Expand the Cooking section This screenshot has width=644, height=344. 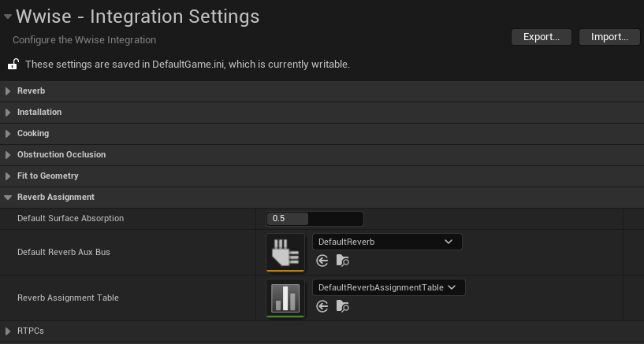click(x=9, y=134)
